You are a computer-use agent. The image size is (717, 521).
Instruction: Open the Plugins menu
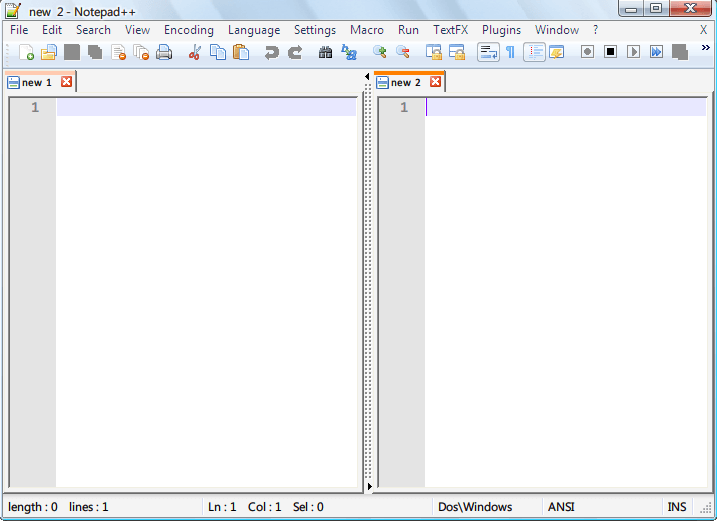coord(501,30)
